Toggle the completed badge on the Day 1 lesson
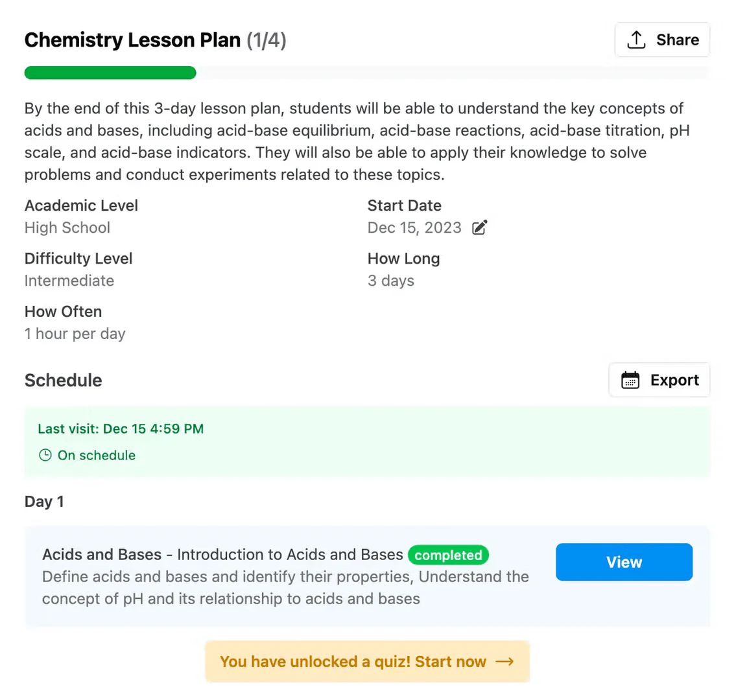This screenshot has height=700, width=736. coord(448,555)
